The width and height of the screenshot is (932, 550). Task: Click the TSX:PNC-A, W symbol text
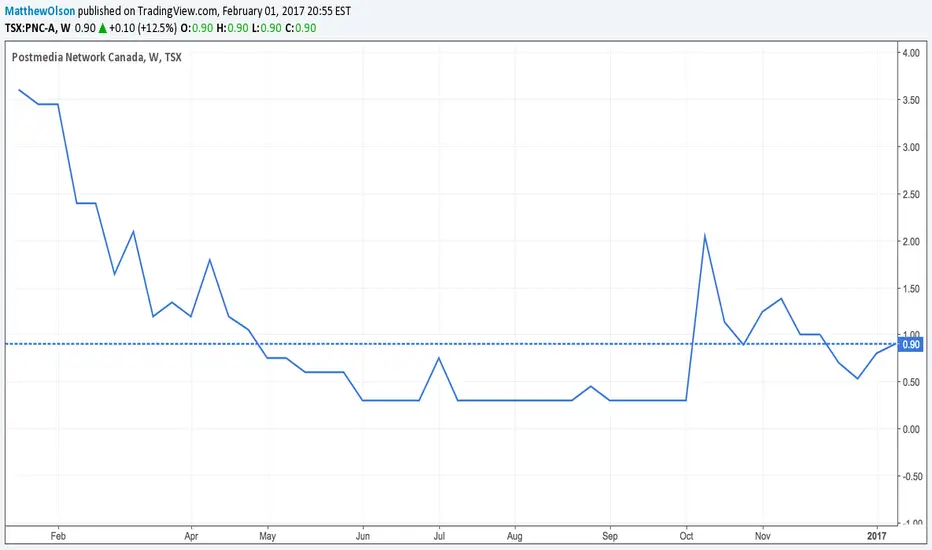coord(37,28)
